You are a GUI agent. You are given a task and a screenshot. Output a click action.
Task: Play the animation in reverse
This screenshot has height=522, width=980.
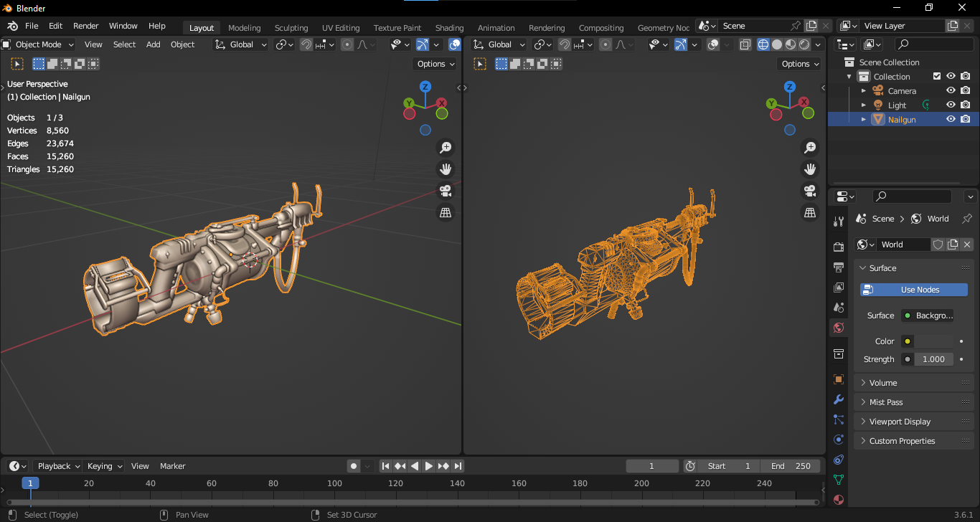pyautogui.click(x=415, y=466)
